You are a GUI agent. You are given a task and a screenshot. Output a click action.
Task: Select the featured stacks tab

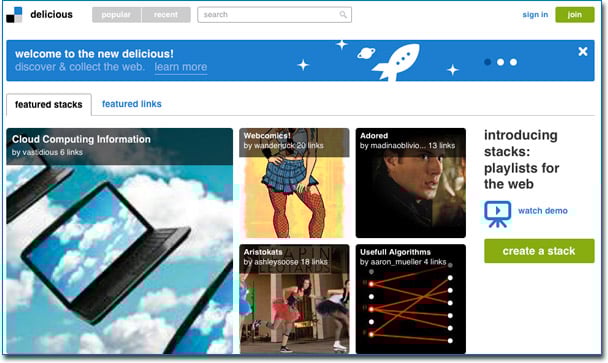49,105
